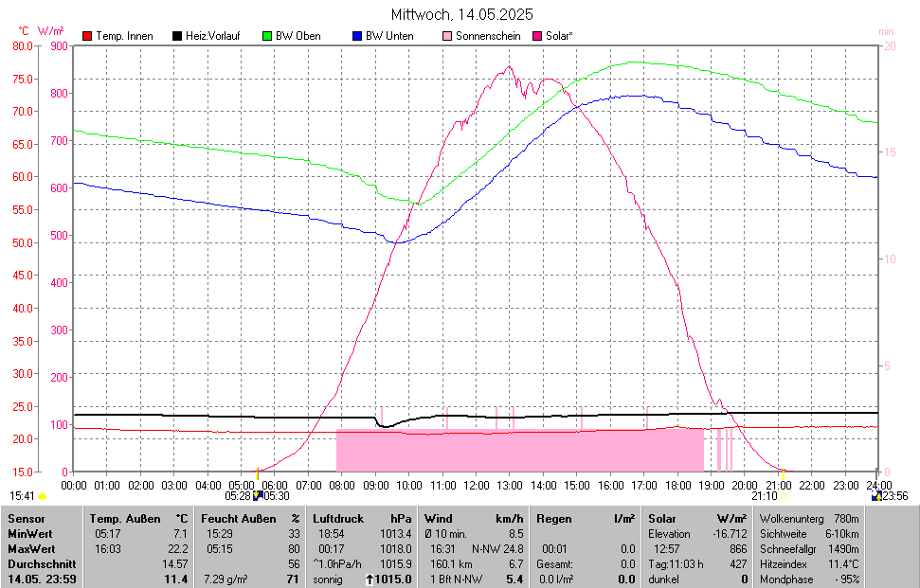Click the MaxWert row label
920x588 pixels.
click(31, 549)
